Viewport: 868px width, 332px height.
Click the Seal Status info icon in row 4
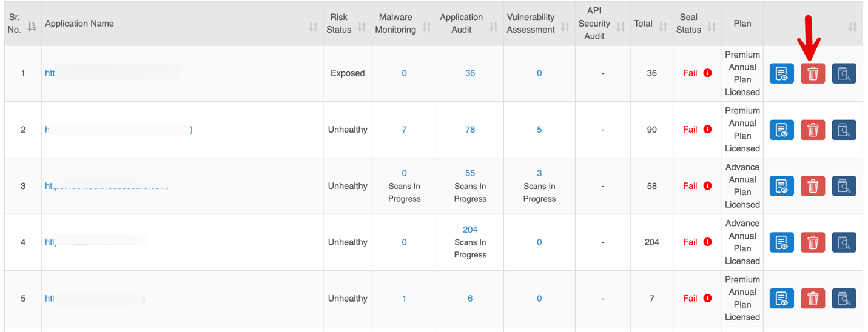(x=707, y=242)
